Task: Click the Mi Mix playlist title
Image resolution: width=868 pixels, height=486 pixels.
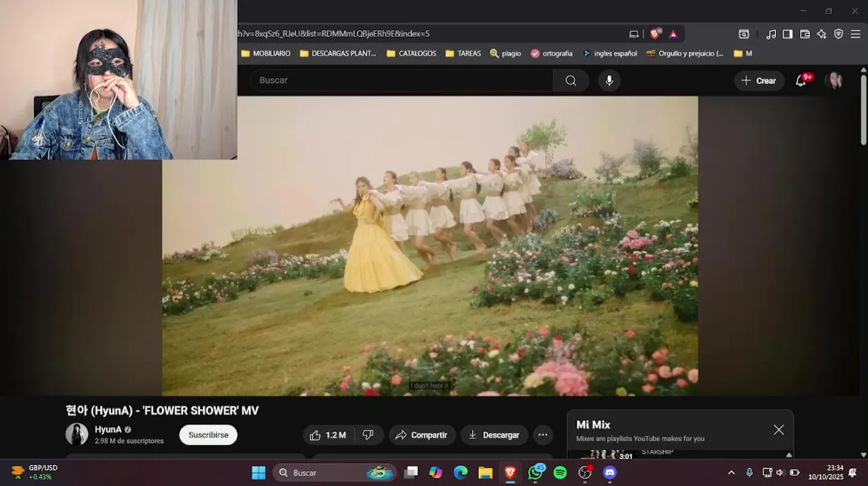Action: 593,425
